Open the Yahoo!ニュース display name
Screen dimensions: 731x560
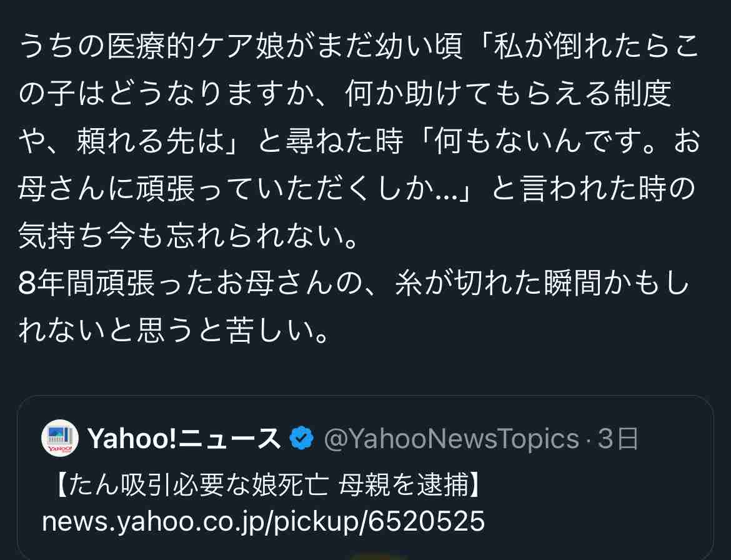[x=184, y=439]
